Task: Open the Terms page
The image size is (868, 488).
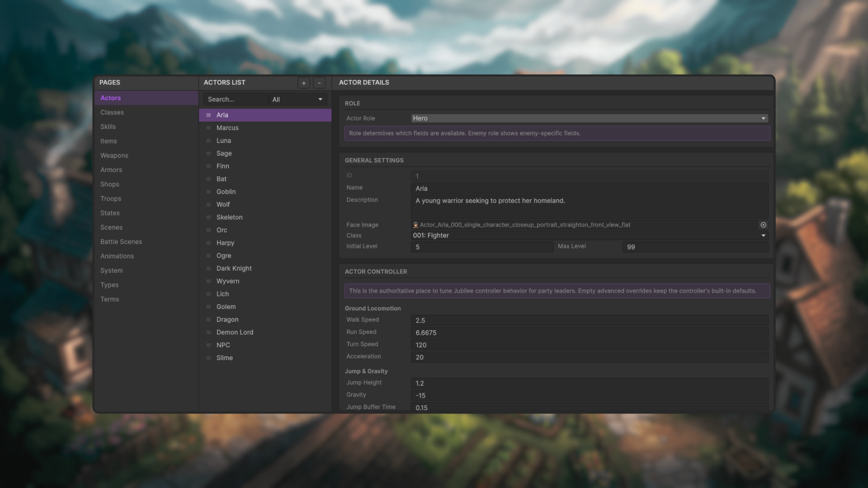Action: [x=146, y=299]
